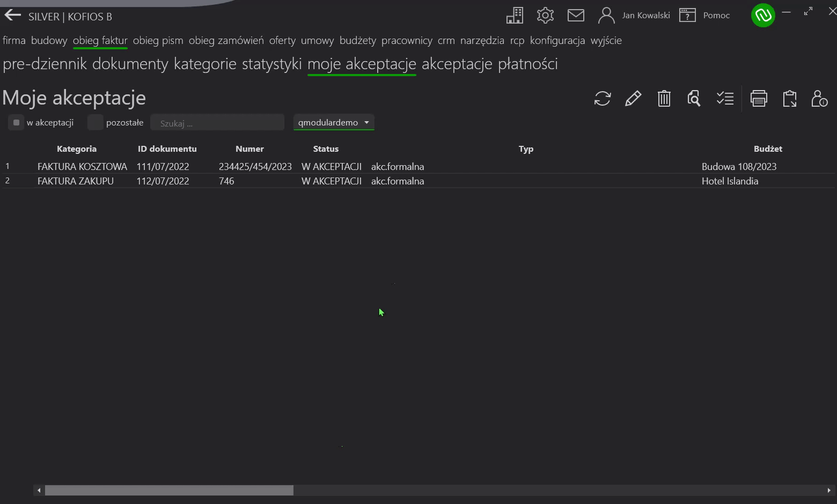Print with the printer icon
Viewport: 837px width, 504px height.
point(759,99)
